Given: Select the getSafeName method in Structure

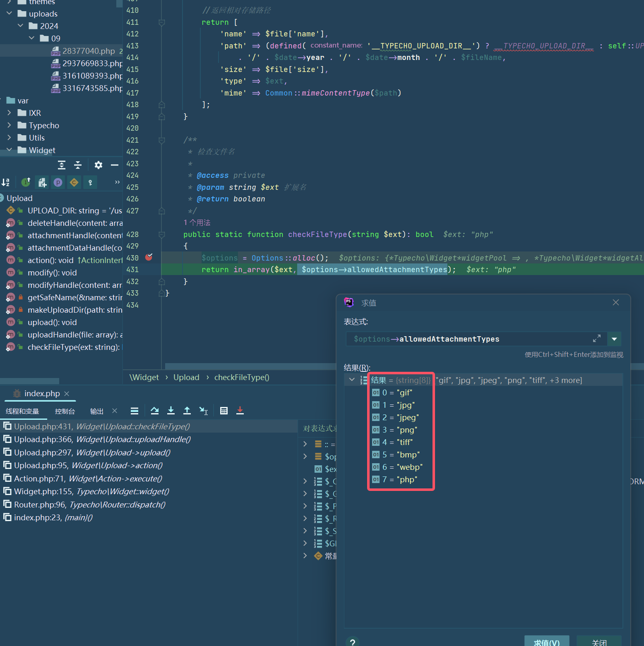Looking at the screenshot, I should tap(61, 297).
